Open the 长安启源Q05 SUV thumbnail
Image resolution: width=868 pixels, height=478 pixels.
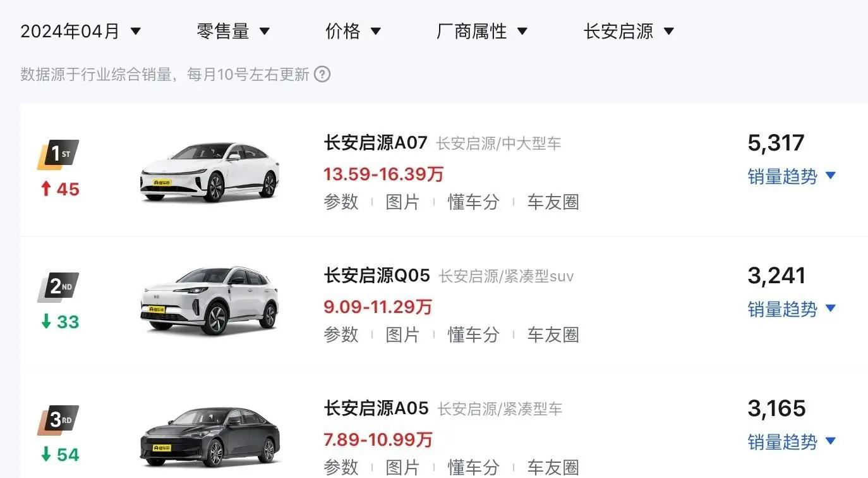tap(210, 301)
